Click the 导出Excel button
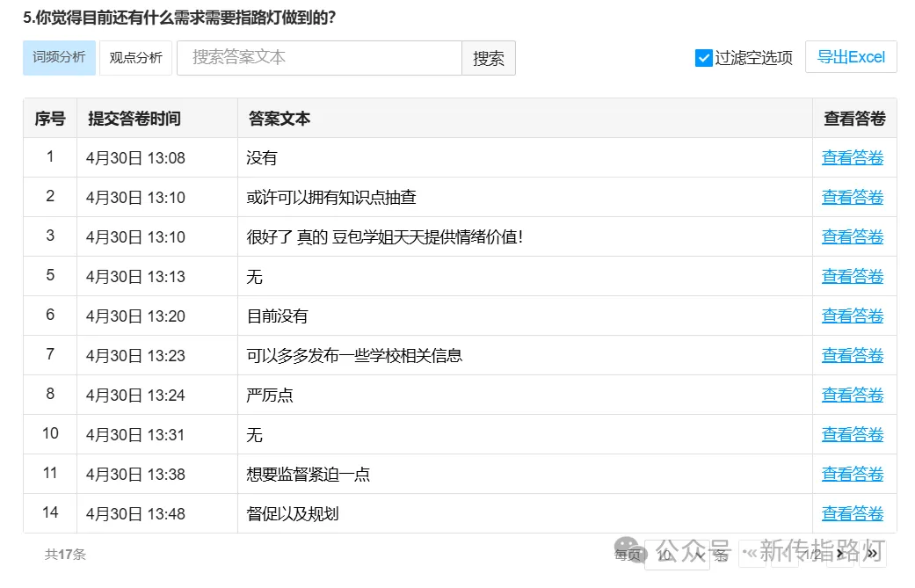 850,56
